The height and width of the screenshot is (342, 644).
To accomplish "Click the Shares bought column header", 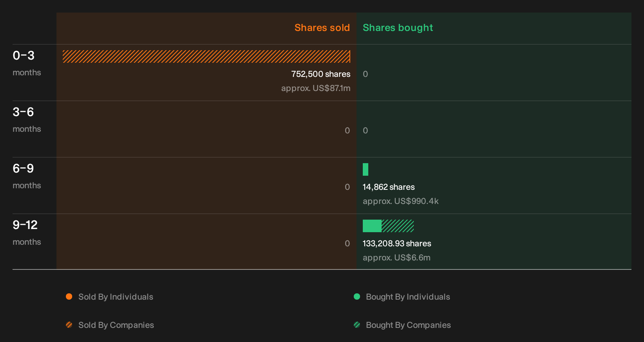I will pos(398,28).
